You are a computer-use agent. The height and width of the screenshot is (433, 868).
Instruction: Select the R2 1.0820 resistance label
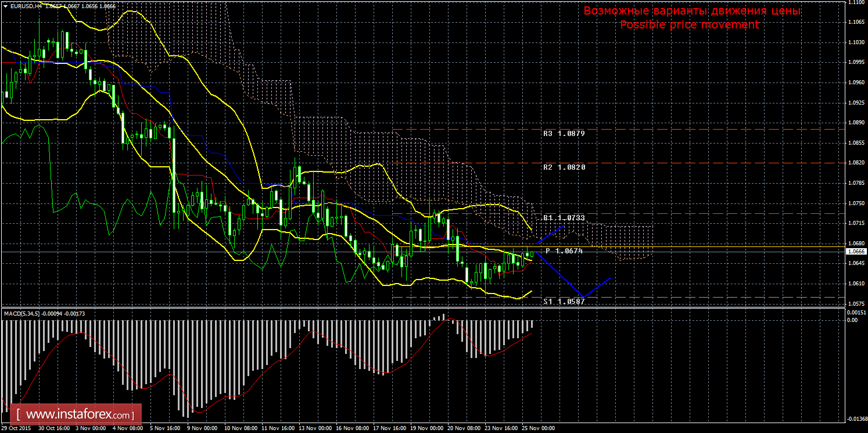click(x=564, y=167)
